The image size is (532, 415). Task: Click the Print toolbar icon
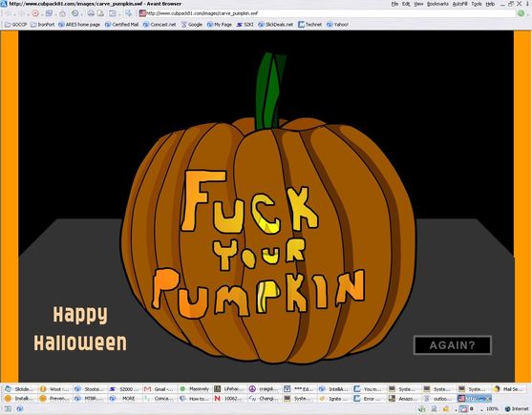[x=91, y=13]
